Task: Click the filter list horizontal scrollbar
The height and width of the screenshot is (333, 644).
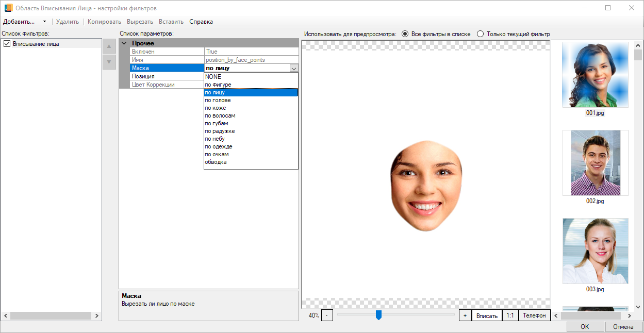Action: point(51,315)
